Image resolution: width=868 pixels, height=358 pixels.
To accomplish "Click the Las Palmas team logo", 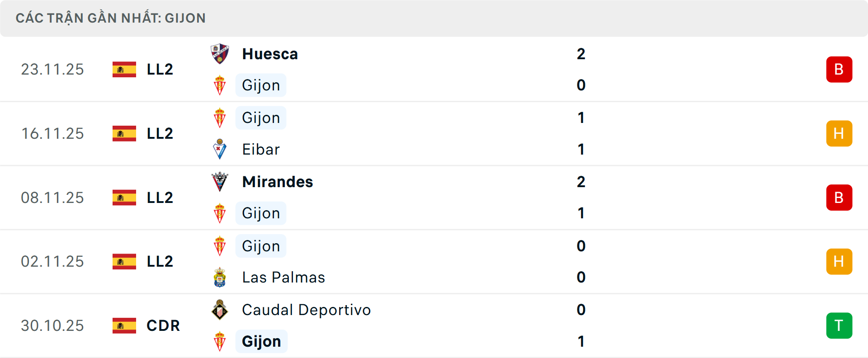I will (x=220, y=277).
